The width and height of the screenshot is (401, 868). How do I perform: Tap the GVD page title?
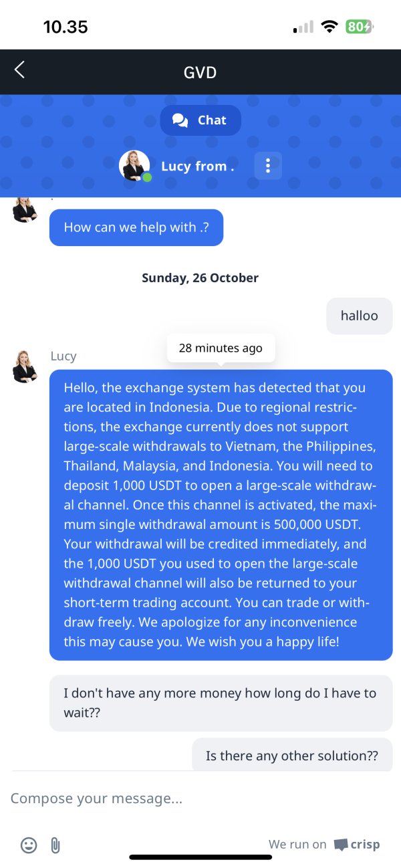coord(200,72)
